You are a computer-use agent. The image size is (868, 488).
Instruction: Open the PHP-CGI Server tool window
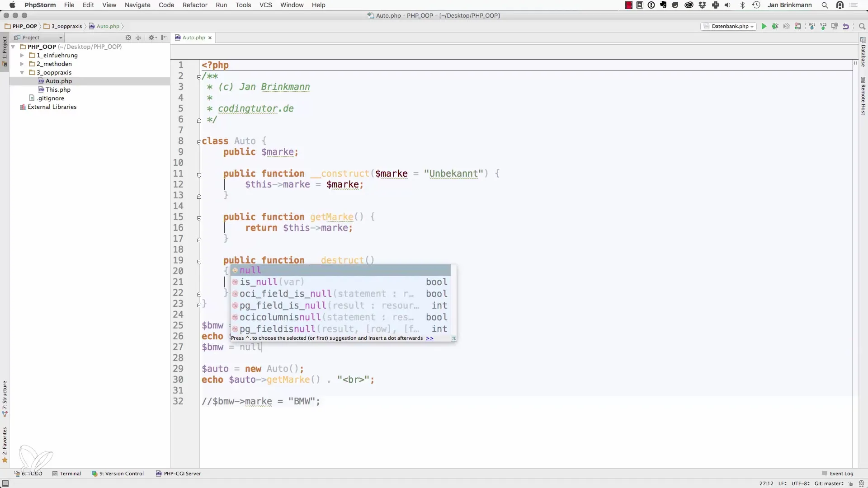pos(178,474)
